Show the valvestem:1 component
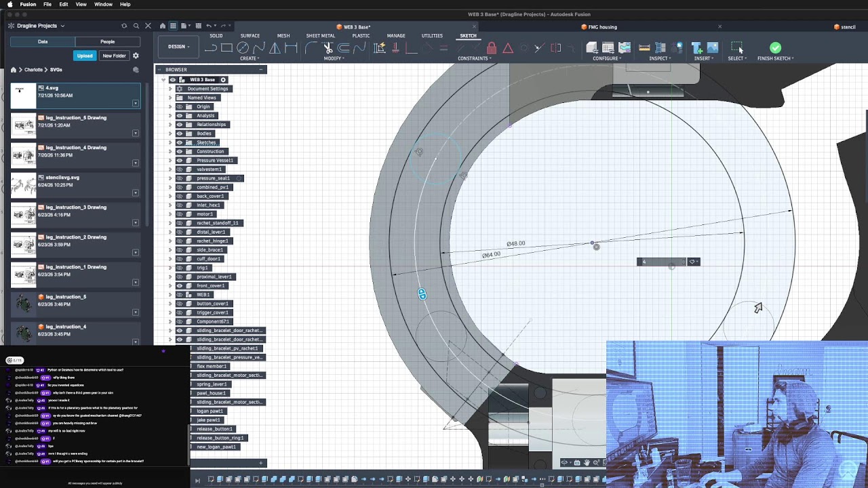Screen dimensions: 868x488 (x=180, y=169)
